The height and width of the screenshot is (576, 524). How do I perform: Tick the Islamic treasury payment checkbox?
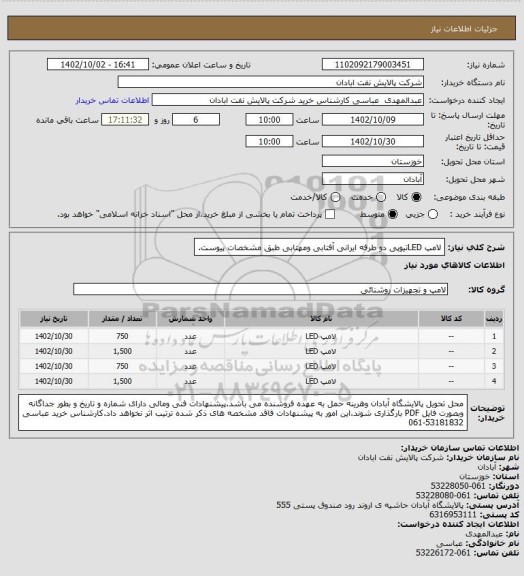(330, 214)
